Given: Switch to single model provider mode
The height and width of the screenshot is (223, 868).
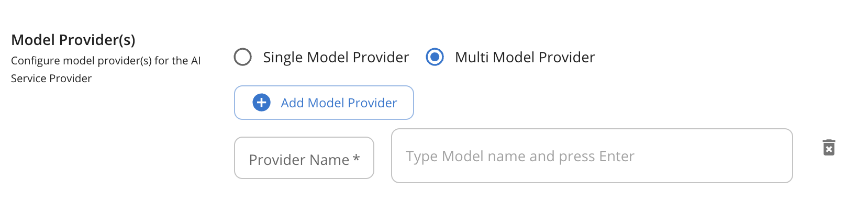Looking at the screenshot, I should [x=243, y=57].
